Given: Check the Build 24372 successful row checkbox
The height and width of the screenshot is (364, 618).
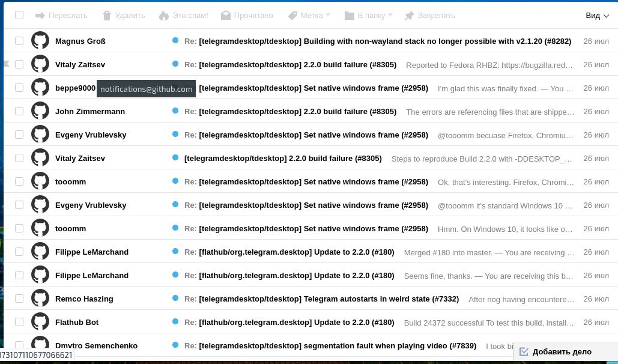Looking at the screenshot, I should pos(19,322).
